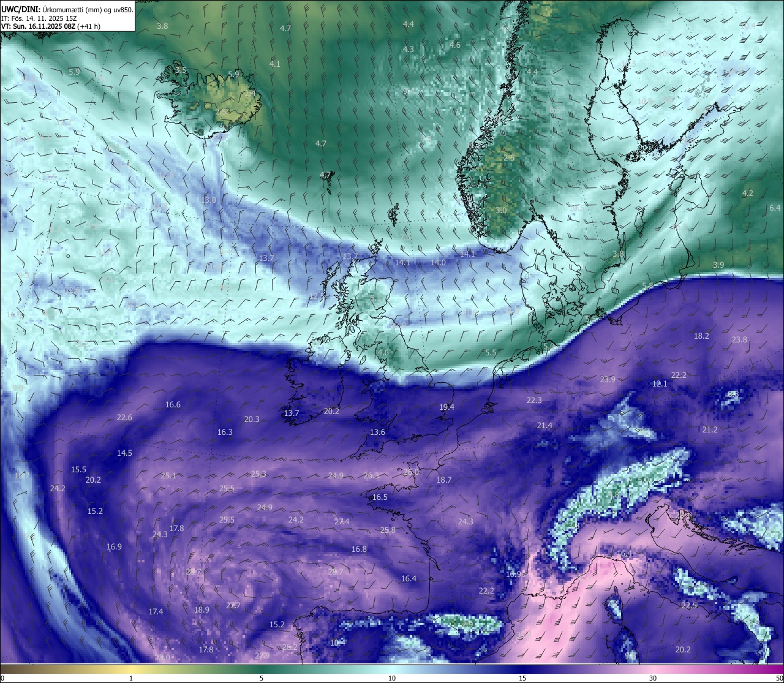784x683 pixels.
Task: Click the 20.7 value in Biscay
Action: pyautogui.click(x=336, y=572)
